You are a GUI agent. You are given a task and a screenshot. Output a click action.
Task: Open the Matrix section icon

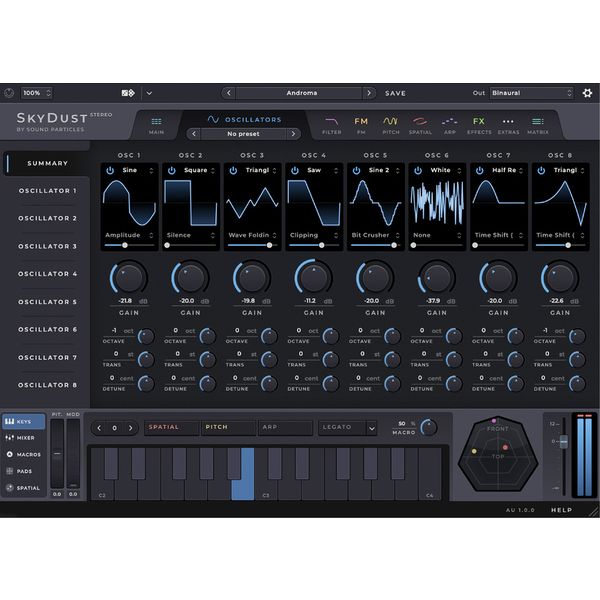pos(538,123)
